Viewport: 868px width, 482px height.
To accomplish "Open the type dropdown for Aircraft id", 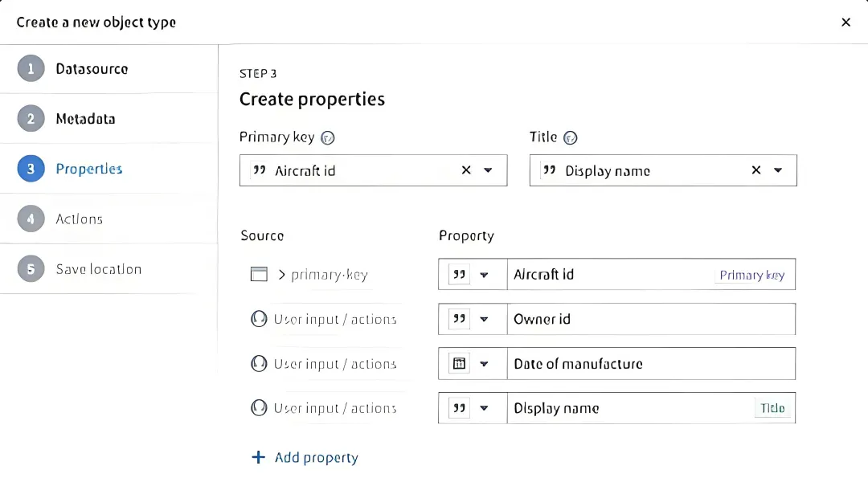I will [484, 275].
